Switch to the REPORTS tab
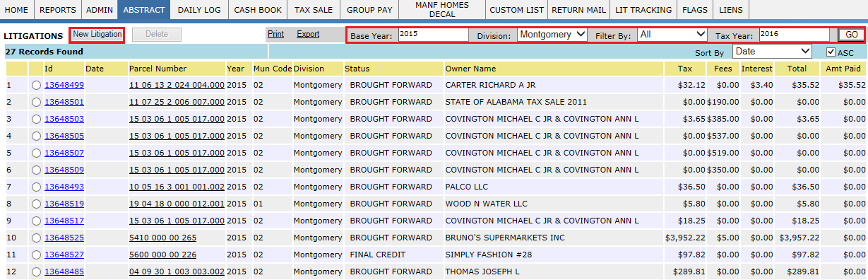 click(58, 11)
